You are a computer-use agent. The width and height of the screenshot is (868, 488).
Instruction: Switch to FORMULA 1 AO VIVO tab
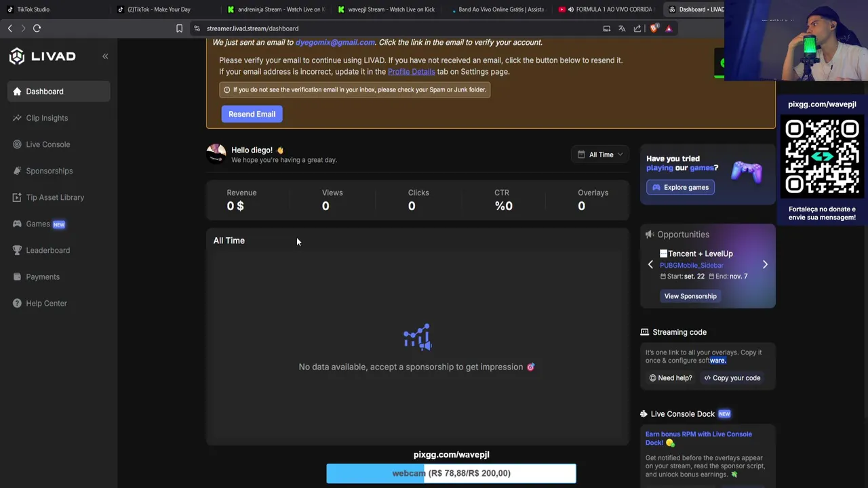[x=607, y=9]
